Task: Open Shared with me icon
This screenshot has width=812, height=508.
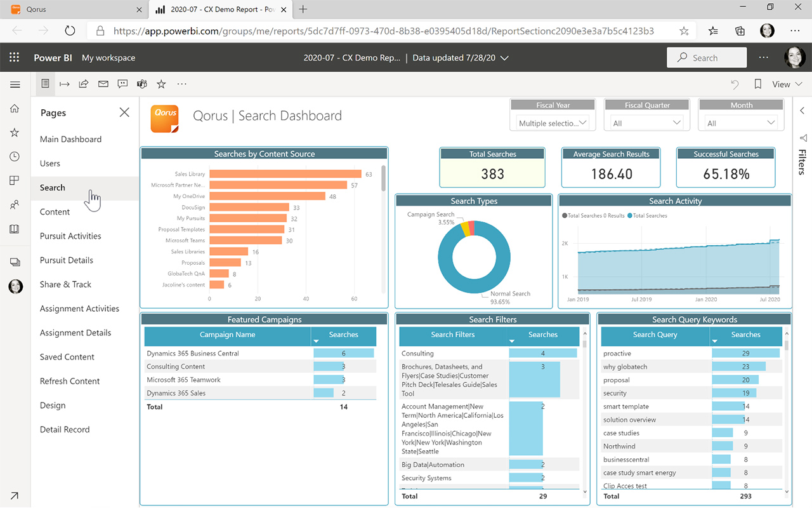Action: pos(15,205)
